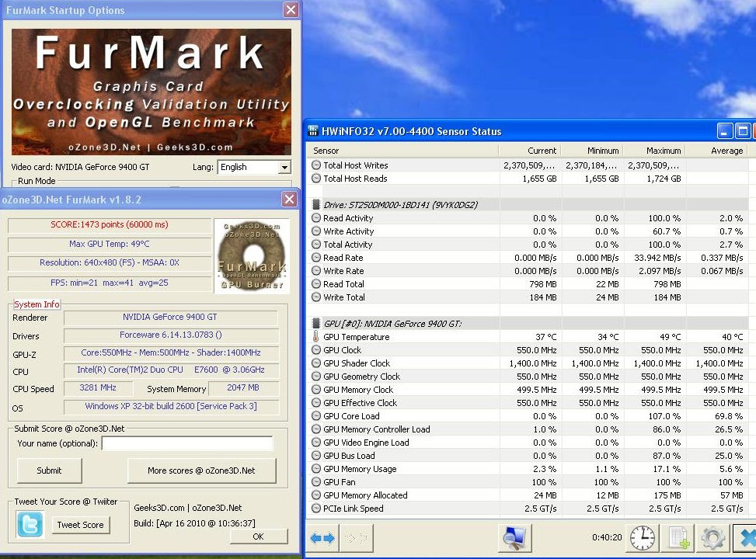
Task: Click the sensor icon beside GPU Memory Allocated
Action: (315, 495)
